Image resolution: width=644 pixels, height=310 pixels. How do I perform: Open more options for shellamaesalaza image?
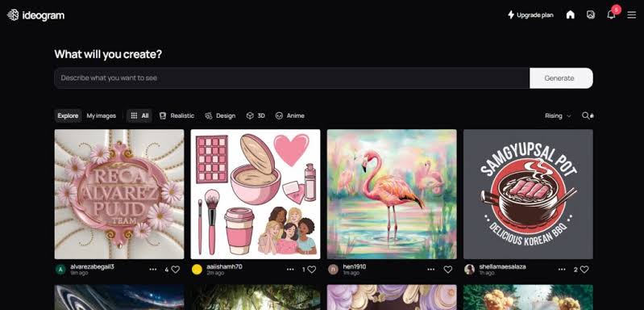tap(562, 270)
